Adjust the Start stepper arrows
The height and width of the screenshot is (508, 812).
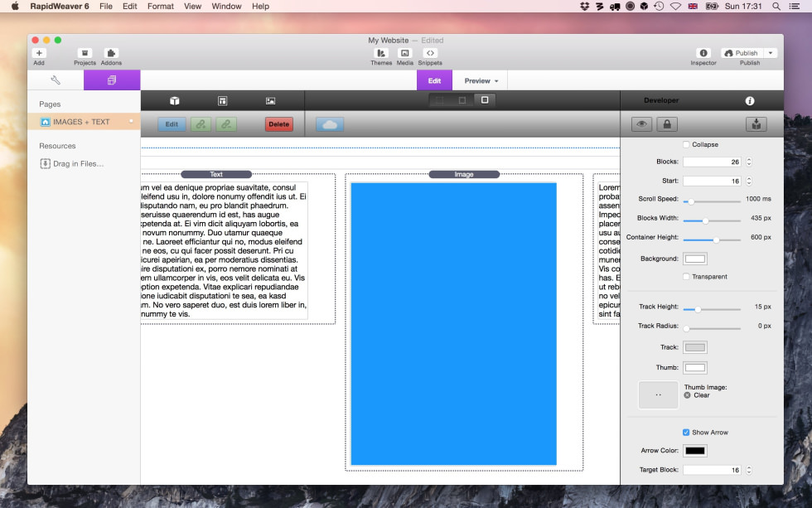(x=749, y=181)
